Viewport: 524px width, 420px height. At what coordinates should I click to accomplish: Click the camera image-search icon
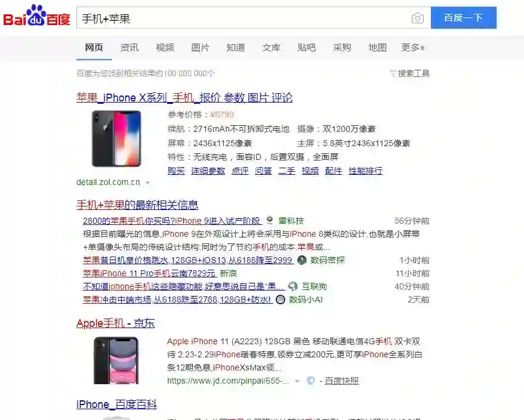417,18
